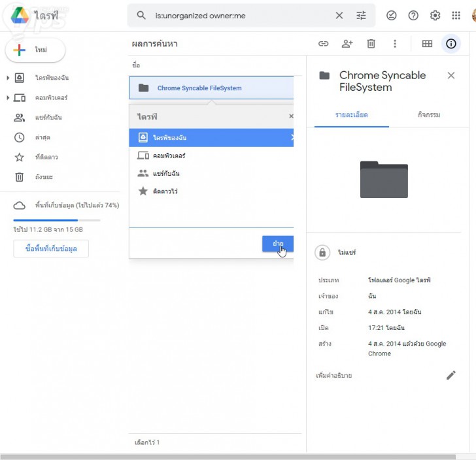The height and width of the screenshot is (460, 476).
Task: Open แชร์กับฉัน in left sidebar
Action: point(48,118)
